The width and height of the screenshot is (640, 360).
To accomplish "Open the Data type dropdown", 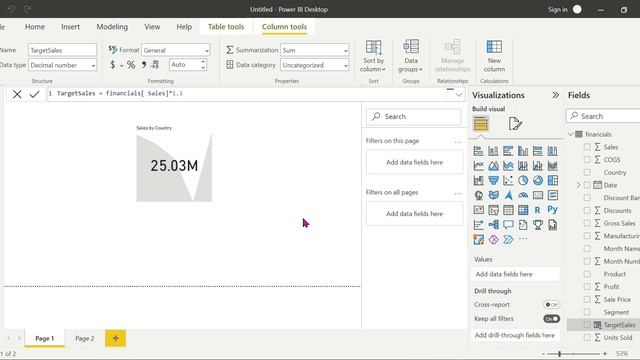I will point(62,65).
